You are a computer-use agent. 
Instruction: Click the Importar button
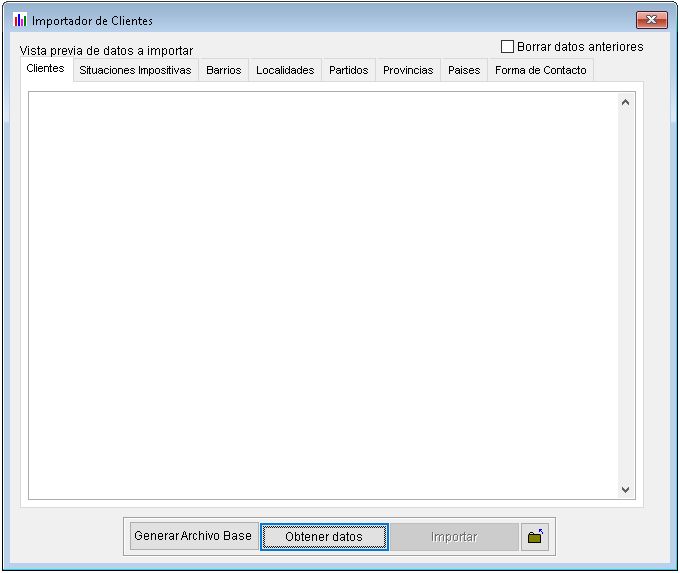pos(454,537)
